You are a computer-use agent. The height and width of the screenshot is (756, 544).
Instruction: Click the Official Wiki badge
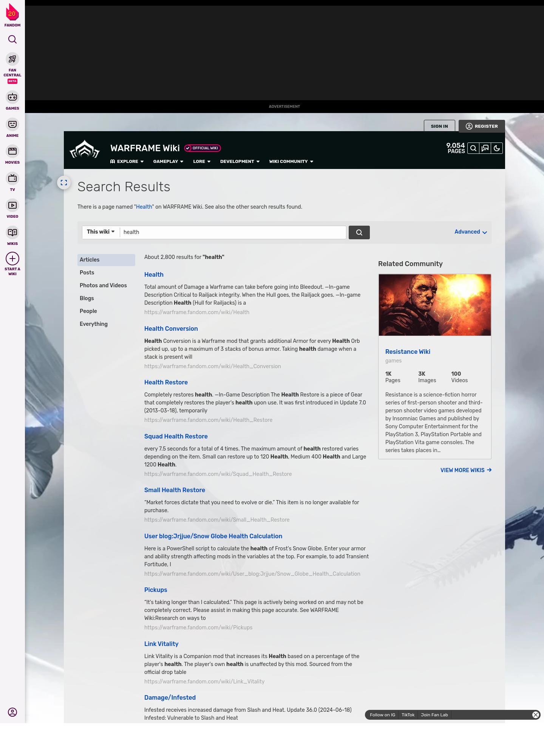tap(202, 148)
